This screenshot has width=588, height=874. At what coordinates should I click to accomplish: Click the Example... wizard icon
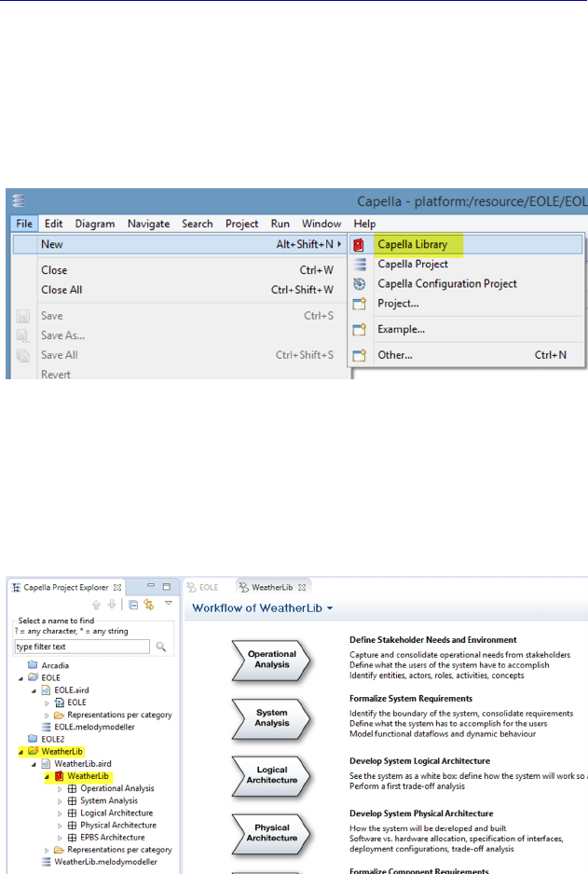pyautogui.click(x=360, y=330)
